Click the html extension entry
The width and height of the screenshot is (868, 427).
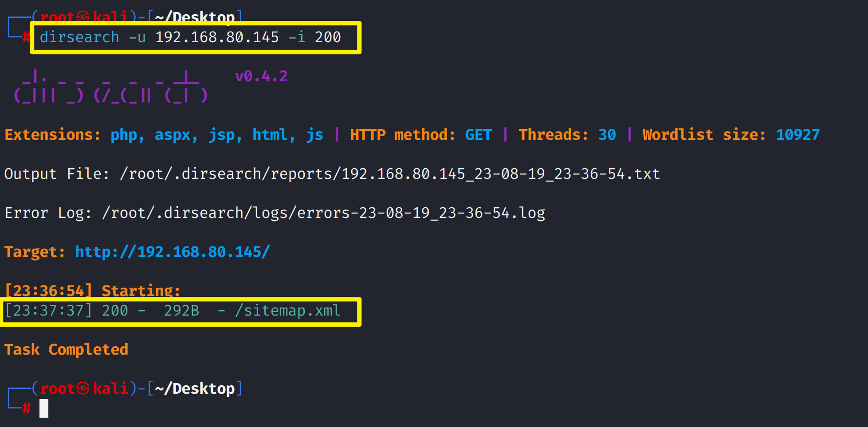point(270,135)
